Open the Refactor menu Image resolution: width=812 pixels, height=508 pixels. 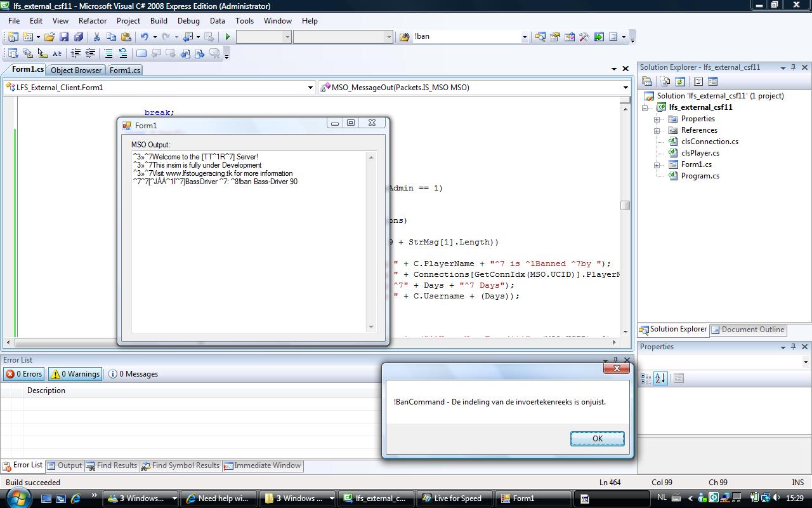coord(93,21)
